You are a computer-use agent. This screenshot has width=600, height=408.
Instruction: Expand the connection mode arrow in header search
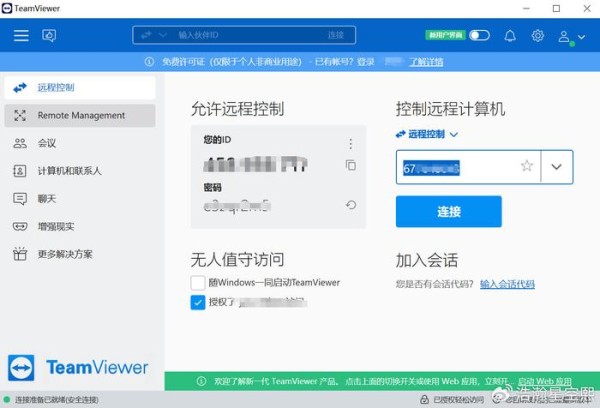[x=163, y=35]
